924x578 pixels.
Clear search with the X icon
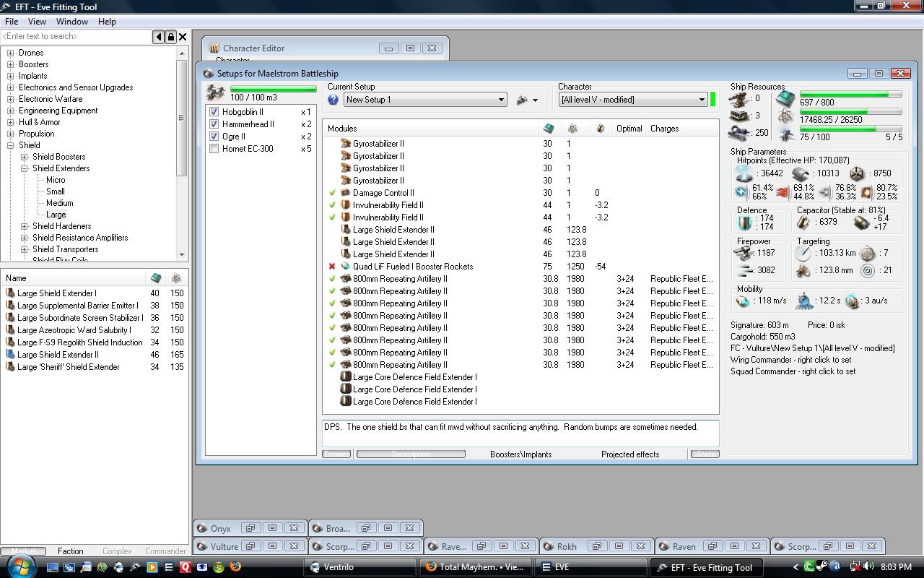pos(183,37)
